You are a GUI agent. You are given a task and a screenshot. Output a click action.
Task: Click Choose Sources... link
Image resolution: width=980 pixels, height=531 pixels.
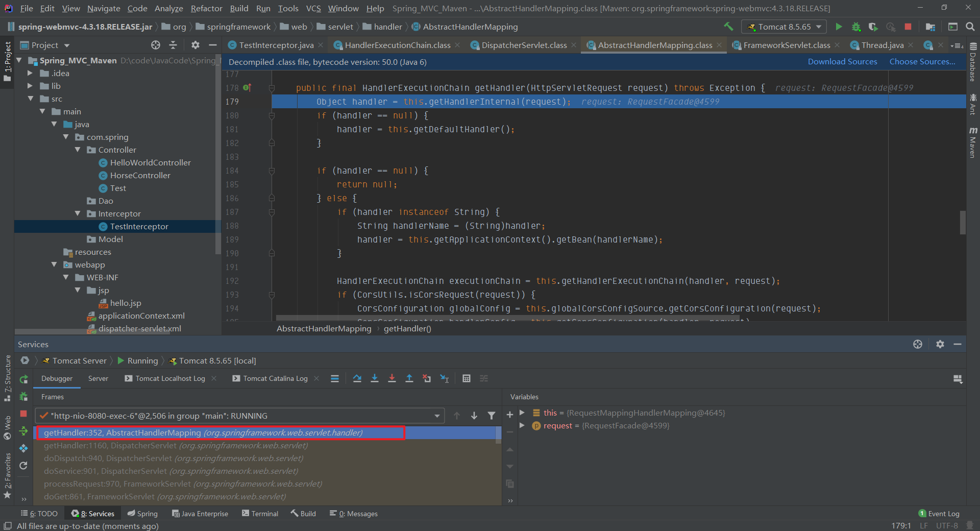(922, 62)
